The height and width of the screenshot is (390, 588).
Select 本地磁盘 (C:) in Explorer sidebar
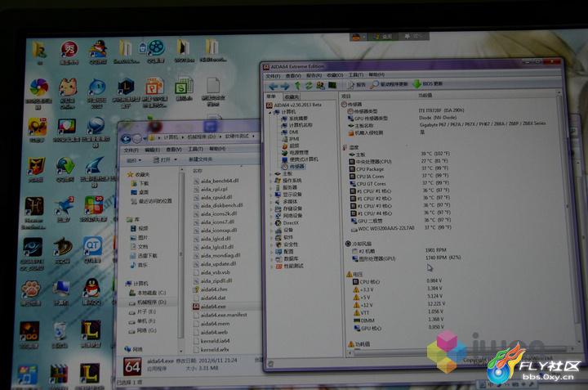pos(147,293)
